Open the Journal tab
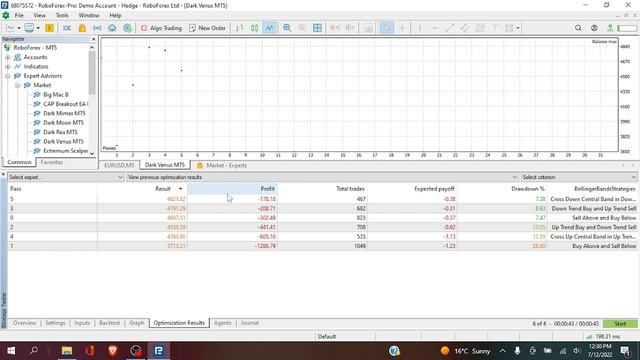 (x=249, y=323)
